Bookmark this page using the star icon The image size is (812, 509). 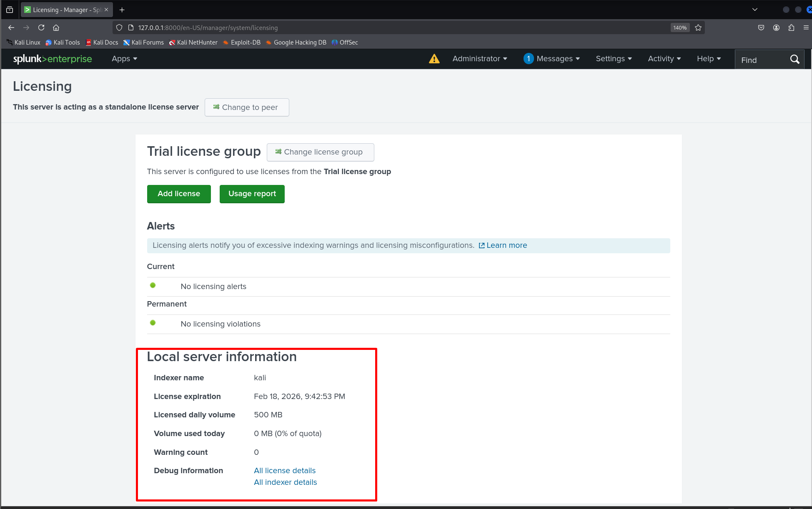[x=698, y=27]
